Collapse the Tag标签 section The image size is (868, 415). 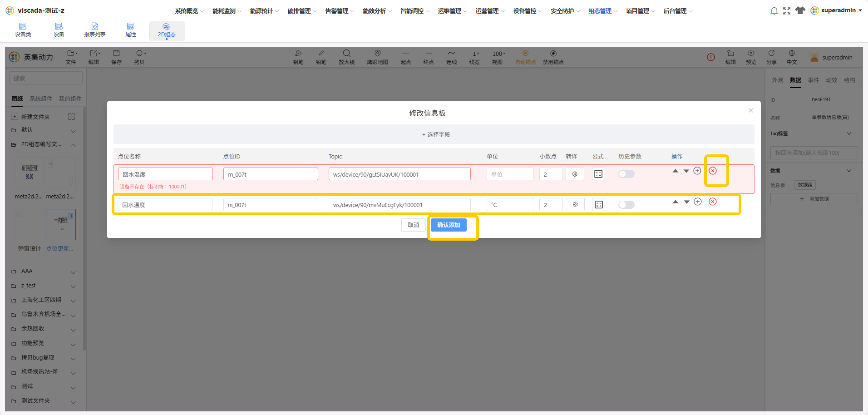click(x=849, y=133)
